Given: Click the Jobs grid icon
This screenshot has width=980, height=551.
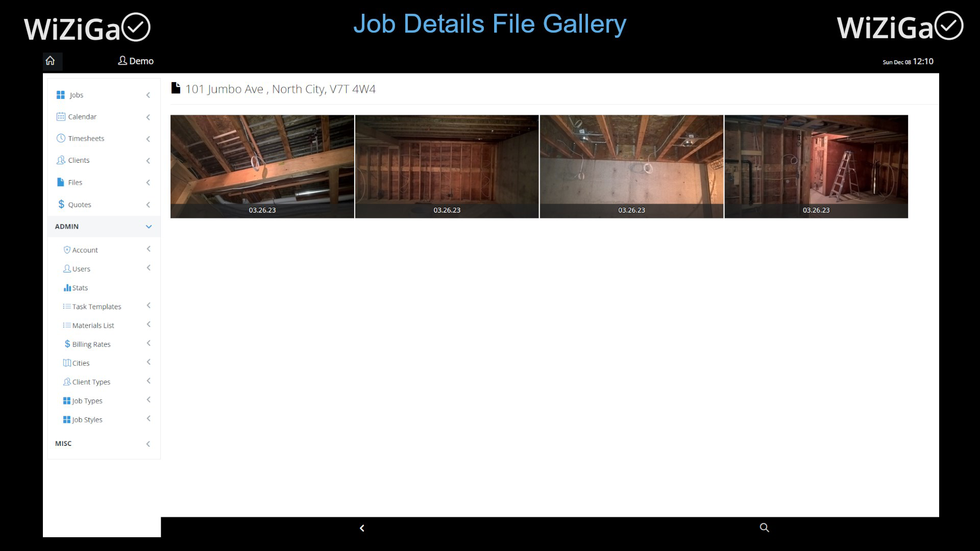Looking at the screenshot, I should click(x=61, y=95).
